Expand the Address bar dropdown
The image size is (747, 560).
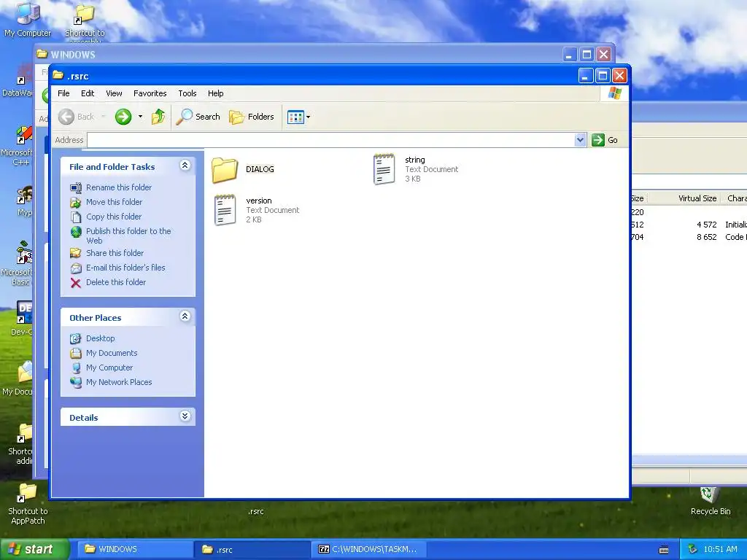pos(580,140)
